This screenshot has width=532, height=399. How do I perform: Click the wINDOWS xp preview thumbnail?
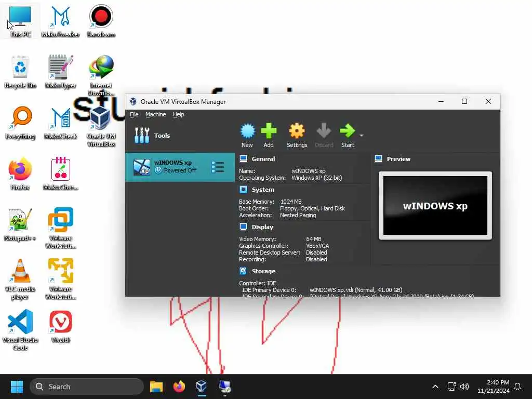coord(435,206)
